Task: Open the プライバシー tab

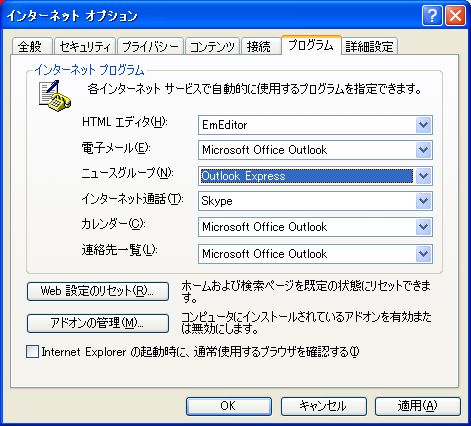Action: 150,46
